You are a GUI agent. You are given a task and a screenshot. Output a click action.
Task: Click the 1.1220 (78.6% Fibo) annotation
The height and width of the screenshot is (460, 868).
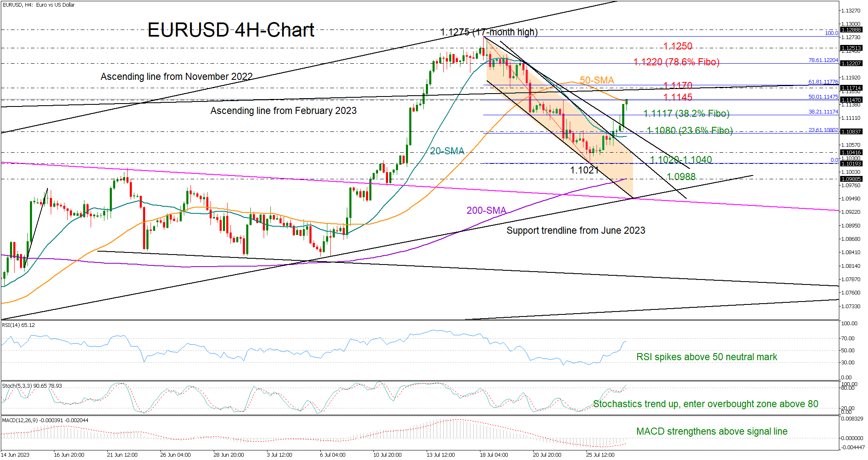click(x=676, y=62)
